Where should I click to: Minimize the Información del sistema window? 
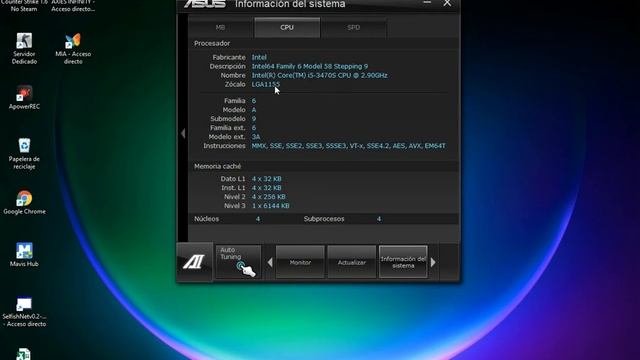pyautogui.click(x=427, y=3)
